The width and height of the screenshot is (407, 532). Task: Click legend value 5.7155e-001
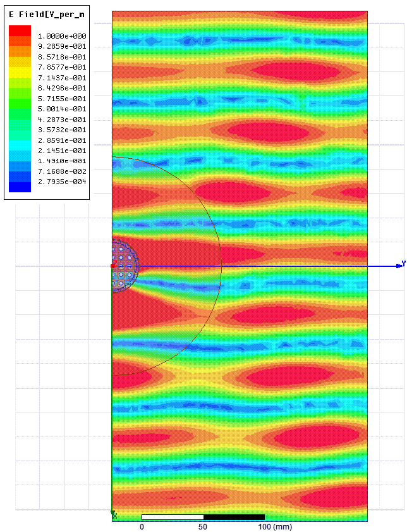62,99
